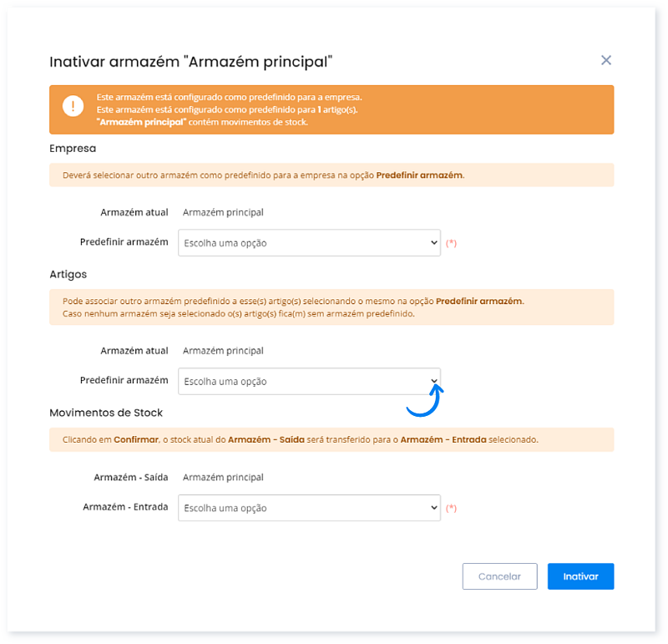Click the orange warning banner text
668x644 pixels.
tap(230, 109)
